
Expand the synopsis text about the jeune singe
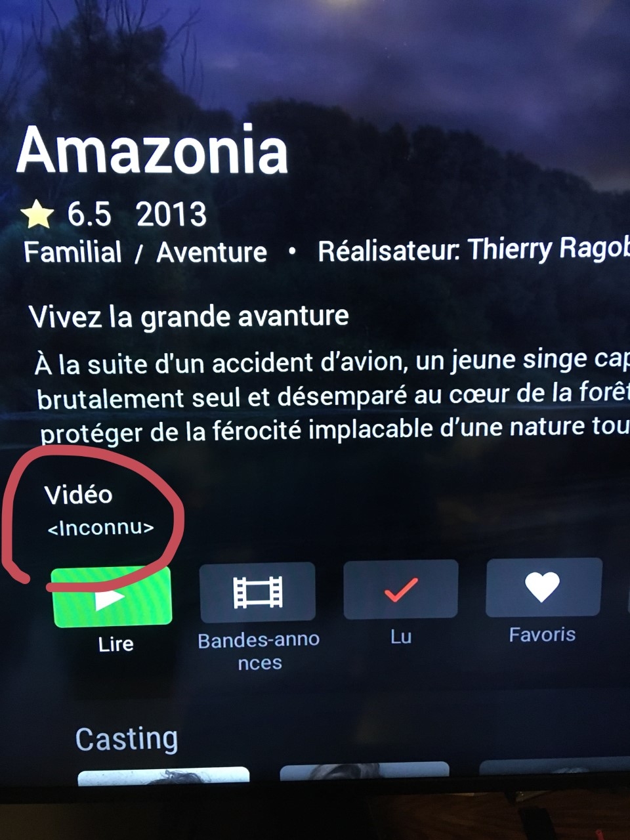[333, 396]
